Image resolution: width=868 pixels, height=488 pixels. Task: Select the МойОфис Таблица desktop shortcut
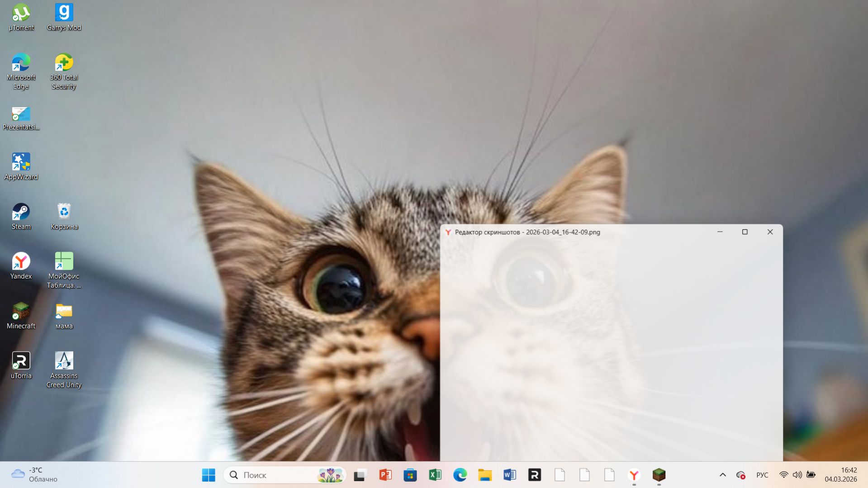point(64,271)
